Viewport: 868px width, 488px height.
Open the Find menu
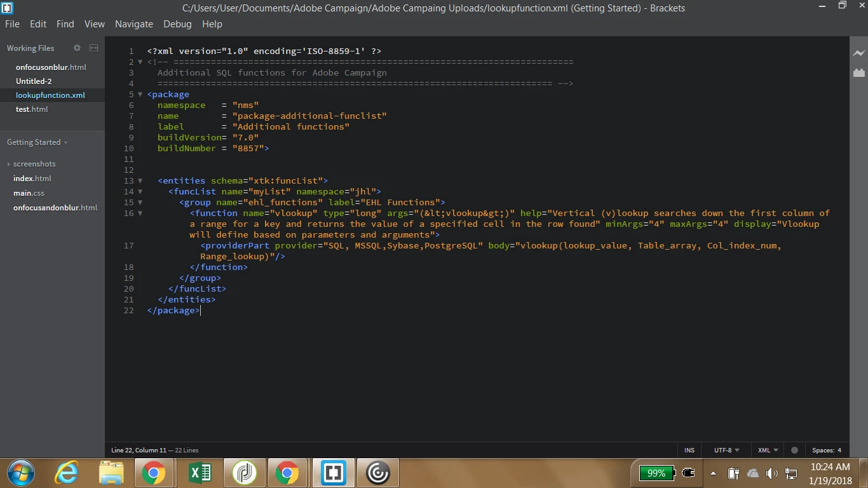pos(65,24)
